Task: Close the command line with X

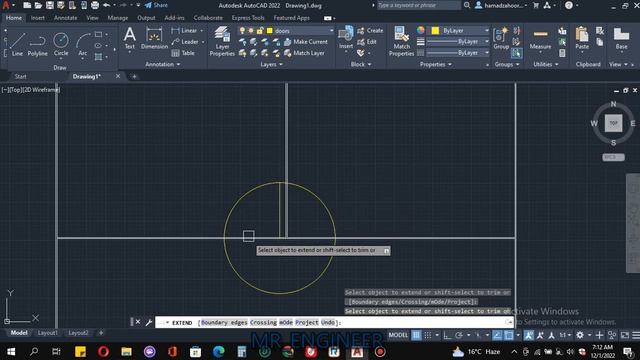Action: point(138,322)
